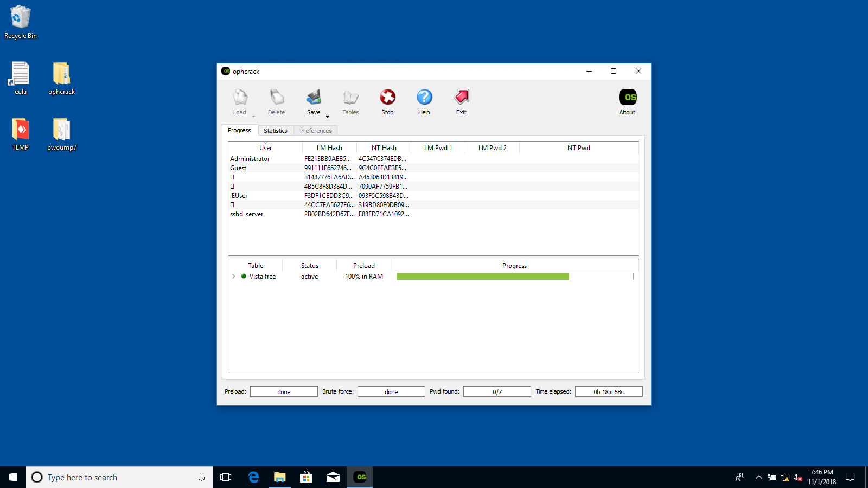Stop the cracking with the Stop icon
This screenshot has width=868, height=488.
click(x=387, y=98)
